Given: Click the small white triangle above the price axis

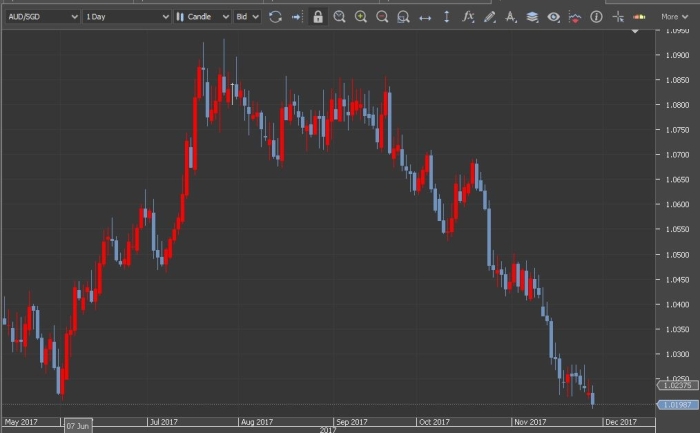Looking at the screenshot, I should [x=635, y=31].
